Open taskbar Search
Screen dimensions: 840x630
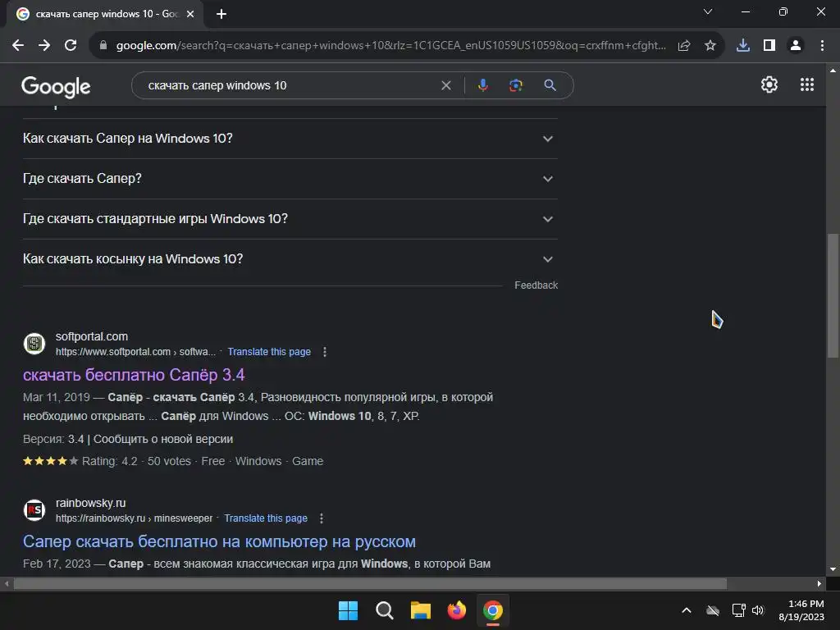(x=384, y=610)
